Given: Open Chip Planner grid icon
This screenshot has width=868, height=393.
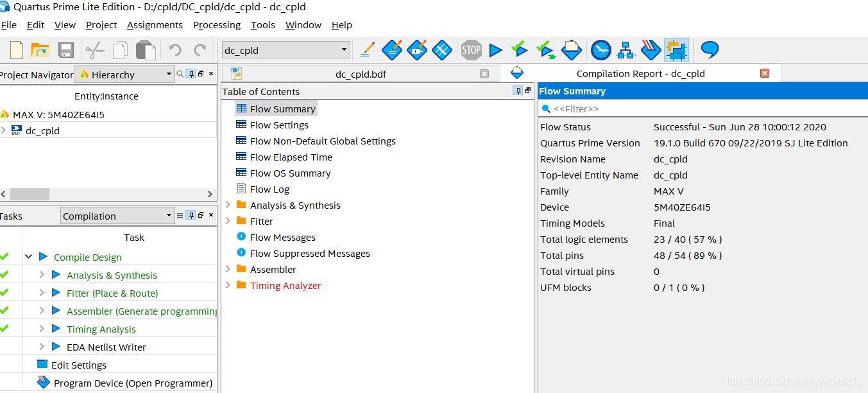Looking at the screenshot, I should (x=441, y=49).
